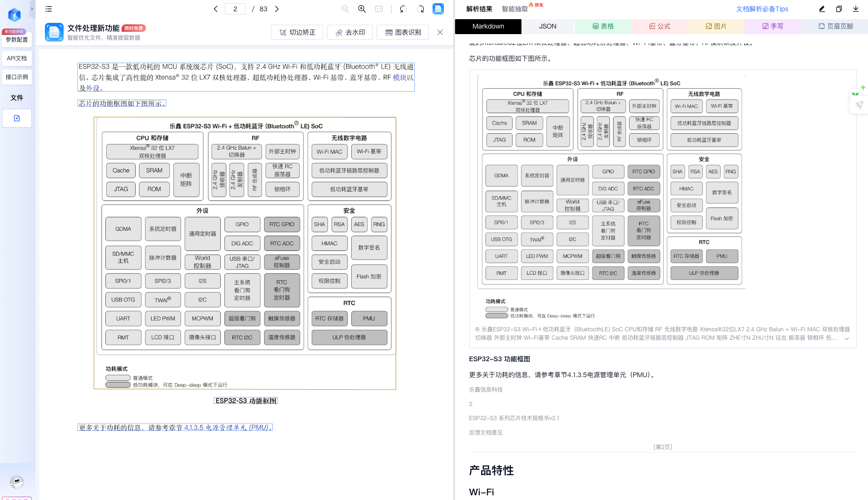Click the app logo in the left sidebar
The height and width of the screenshot is (500, 868).
point(14,15)
